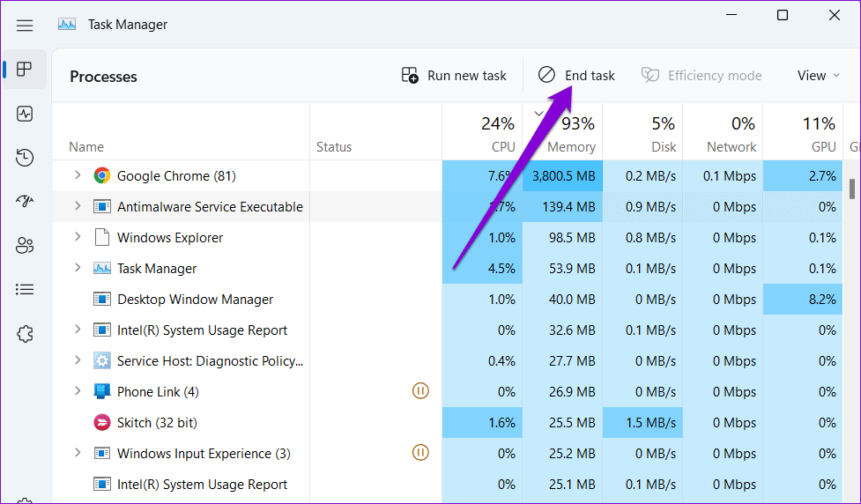Screen dimensions: 861x504
Task: Click the Google Chrome process icon
Action: [x=101, y=175]
